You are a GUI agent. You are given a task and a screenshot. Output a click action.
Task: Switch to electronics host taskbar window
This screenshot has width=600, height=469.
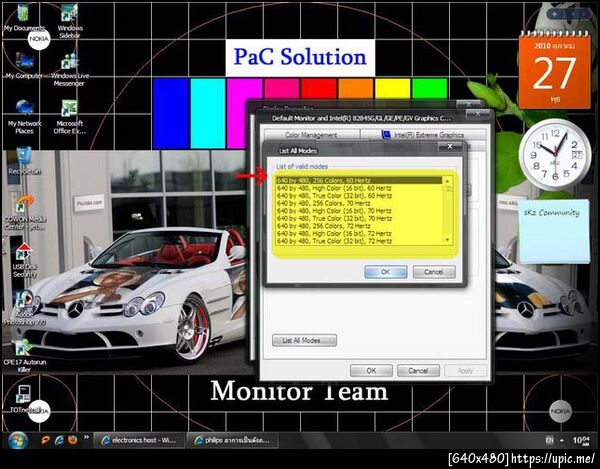139,441
